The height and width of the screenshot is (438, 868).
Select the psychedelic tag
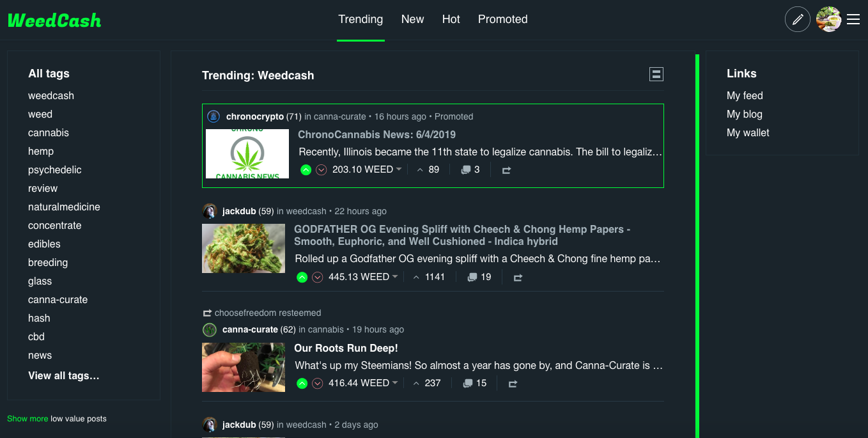coord(55,170)
